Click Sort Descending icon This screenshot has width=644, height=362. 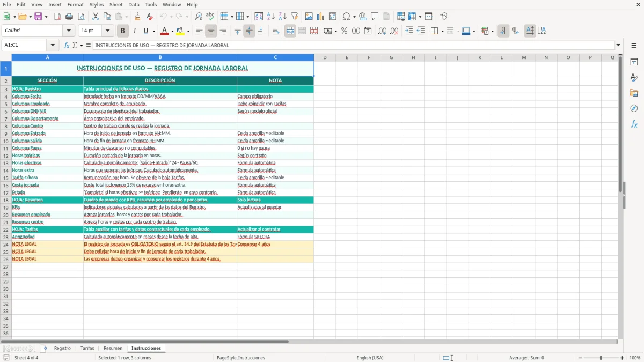pos(282,17)
